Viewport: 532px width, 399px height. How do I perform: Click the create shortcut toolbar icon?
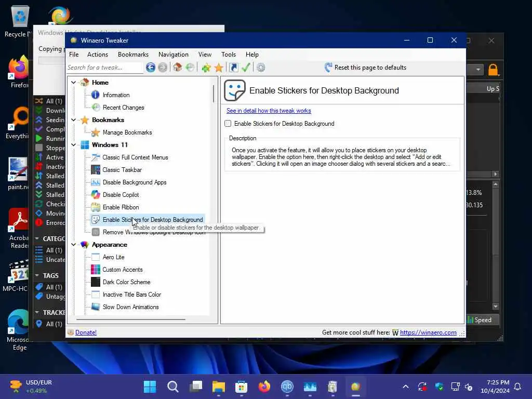click(x=233, y=68)
